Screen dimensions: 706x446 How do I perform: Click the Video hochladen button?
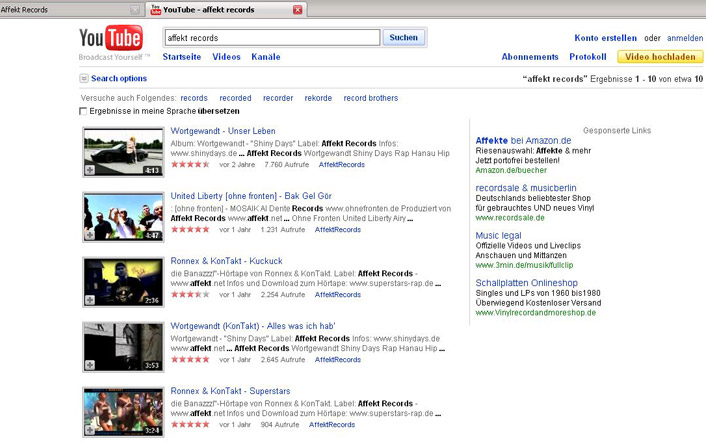660,57
